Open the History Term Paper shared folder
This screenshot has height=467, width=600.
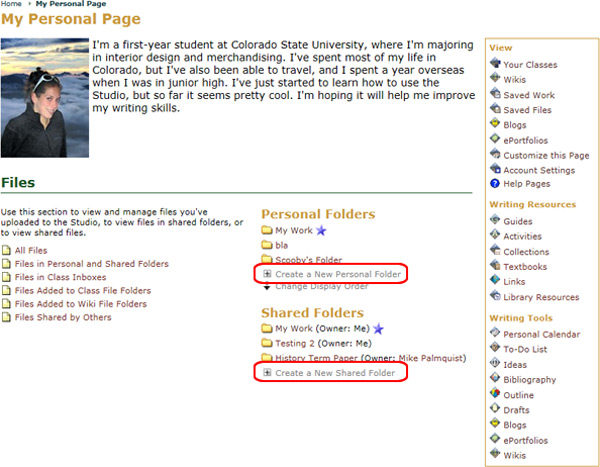(x=340, y=358)
